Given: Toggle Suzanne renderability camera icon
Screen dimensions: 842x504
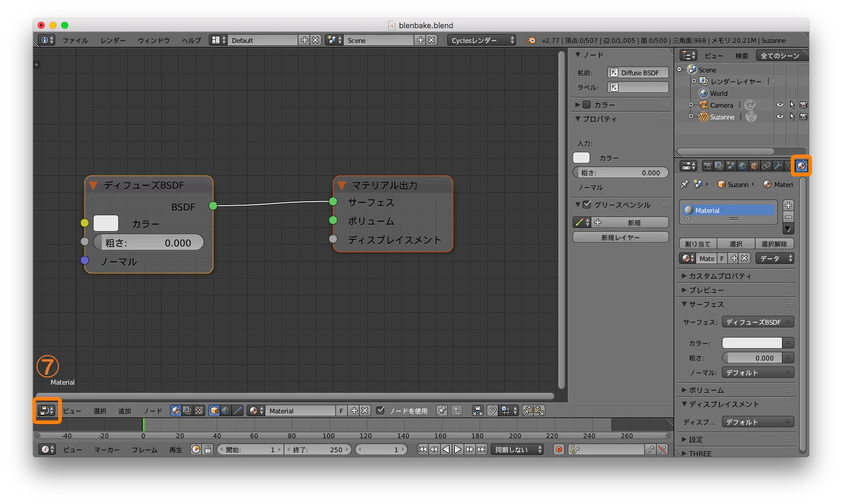Looking at the screenshot, I should (x=803, y=116).
